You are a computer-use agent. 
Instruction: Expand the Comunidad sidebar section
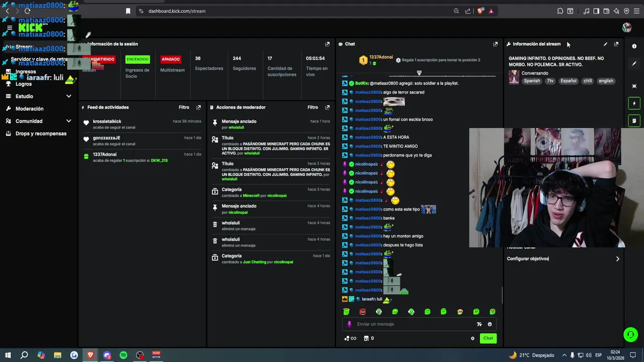point(68,121)
